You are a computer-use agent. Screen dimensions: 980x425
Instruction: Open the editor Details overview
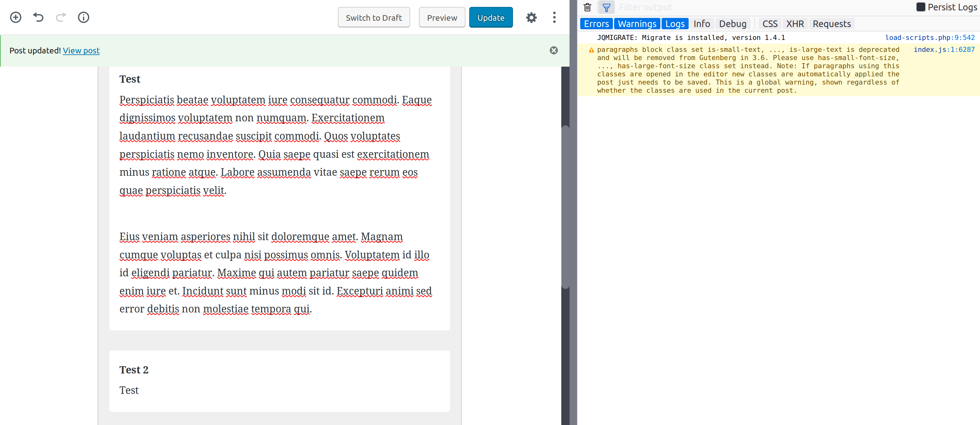click(83, 17)
